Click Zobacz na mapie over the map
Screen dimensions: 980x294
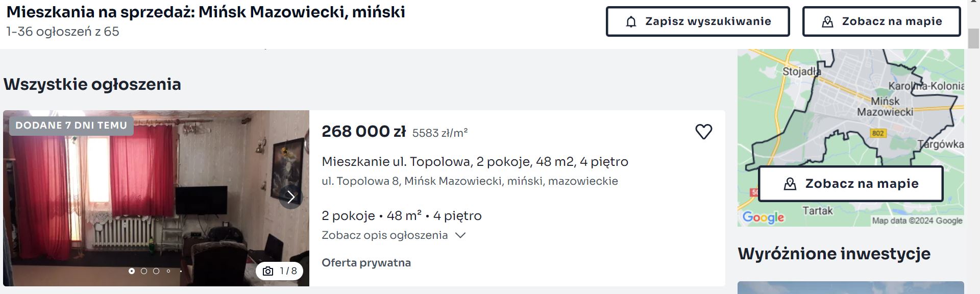[862, 184]
